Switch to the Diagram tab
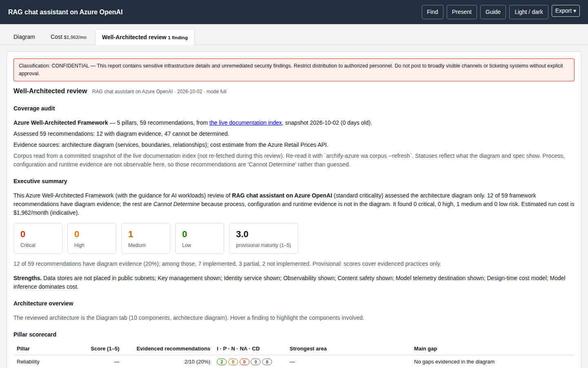This screenshot has height=368, width=588. 24,37
